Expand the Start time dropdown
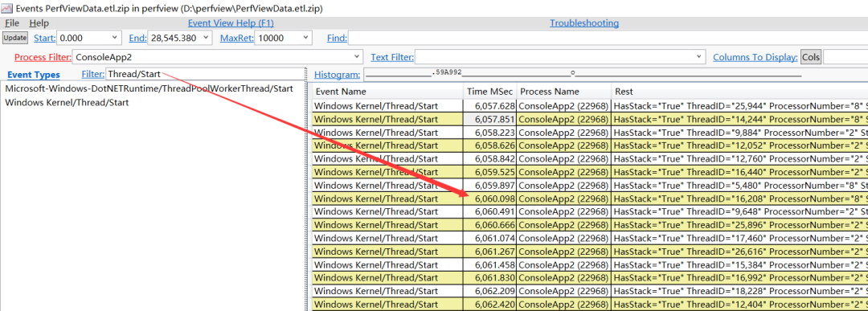Image resolution: width=868 pixels, height=311 pixels. tap(115, 38)
